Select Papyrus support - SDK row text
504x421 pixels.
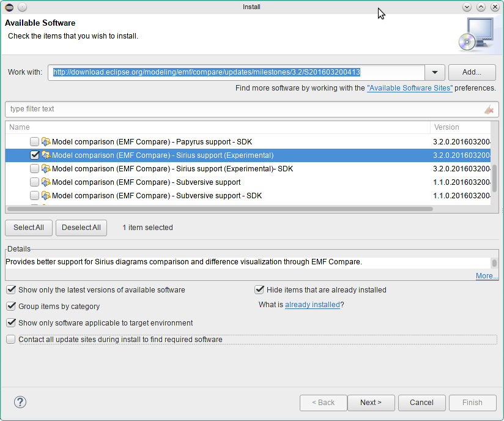tap(152, 142)
